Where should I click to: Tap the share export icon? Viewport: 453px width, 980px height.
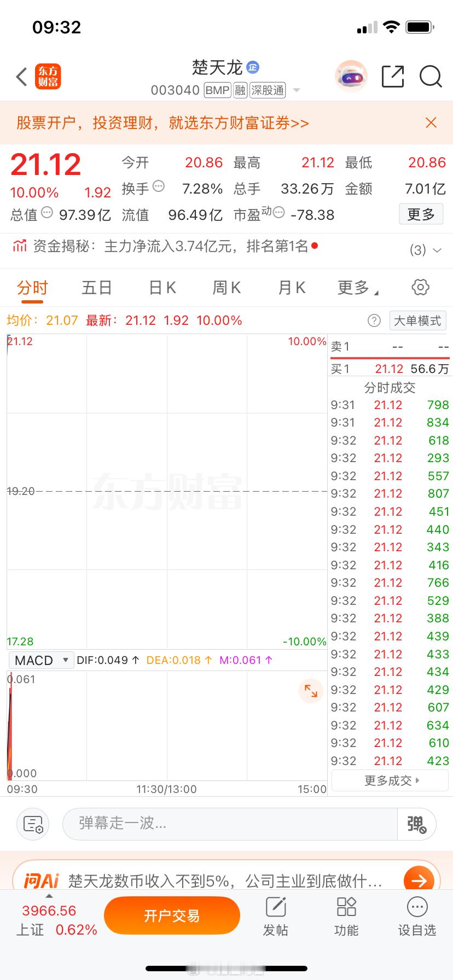click(x=393, y=77)
